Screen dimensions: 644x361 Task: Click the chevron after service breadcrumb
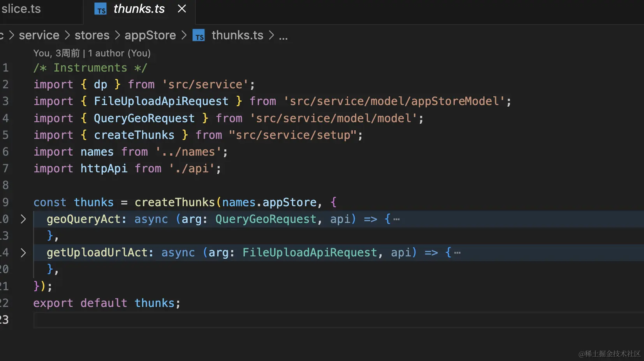click(67, 35)
